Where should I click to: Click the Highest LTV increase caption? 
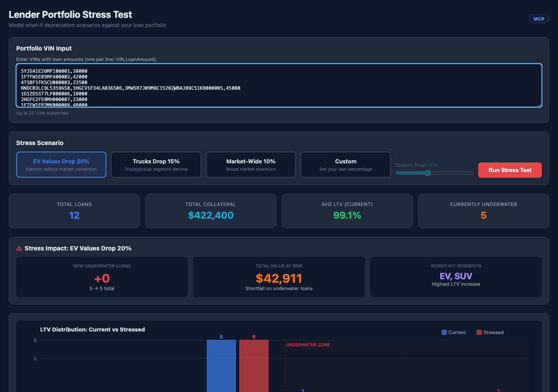(456, 284)
